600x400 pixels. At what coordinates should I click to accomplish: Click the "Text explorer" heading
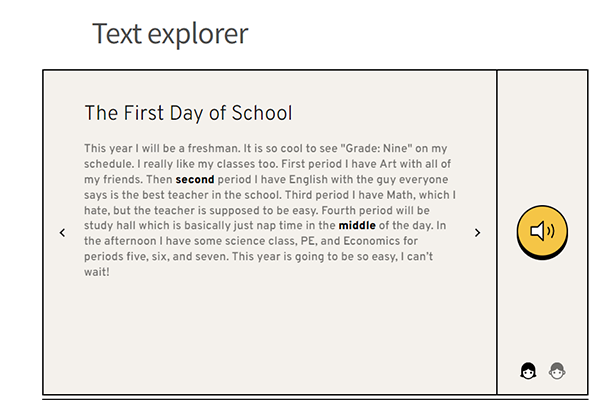coord(170,34)
